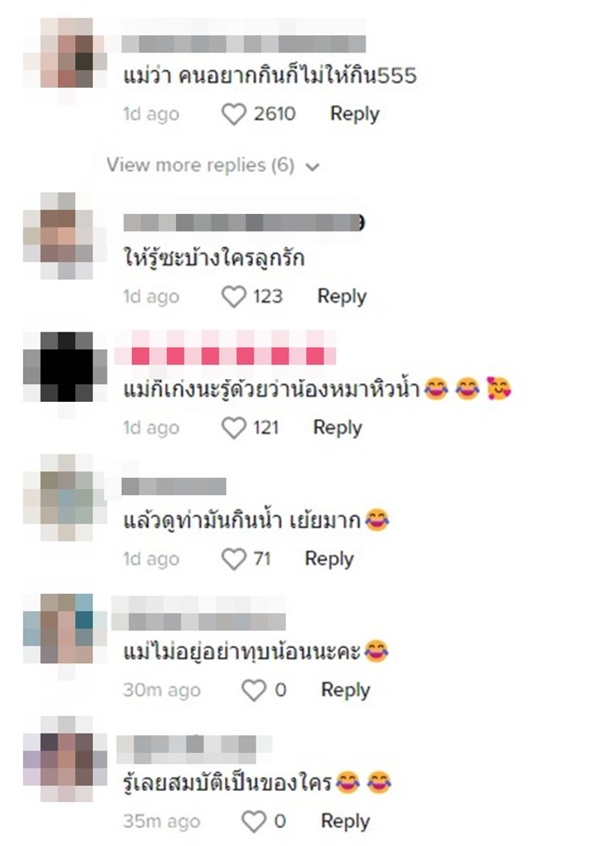Tap the heart beside 71 likes

click(x=234, y=559)
